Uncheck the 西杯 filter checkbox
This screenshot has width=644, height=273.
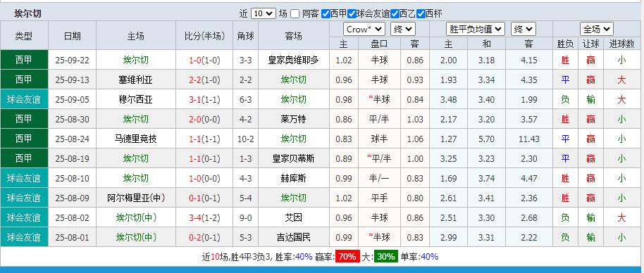coord(421,14)
